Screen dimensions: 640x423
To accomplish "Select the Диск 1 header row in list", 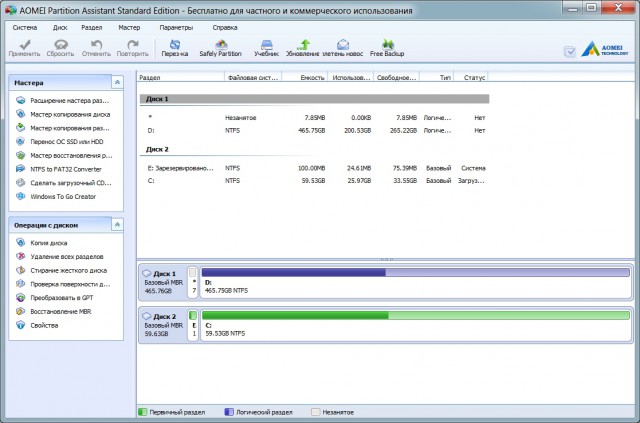I will pyautogui.click(x=314, y=99).
